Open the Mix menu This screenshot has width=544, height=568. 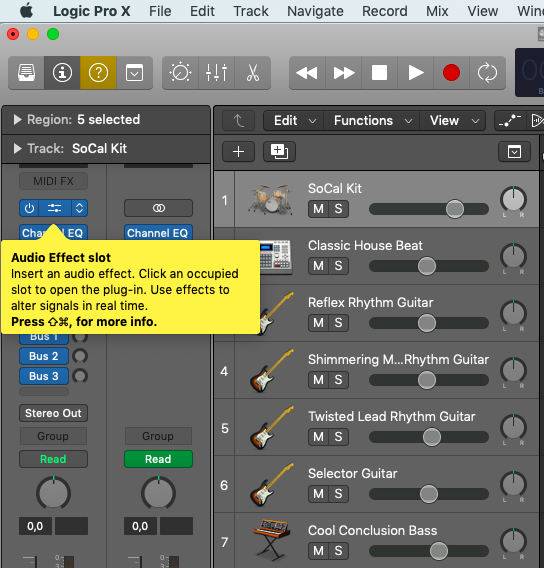click(x=437, y=11)
